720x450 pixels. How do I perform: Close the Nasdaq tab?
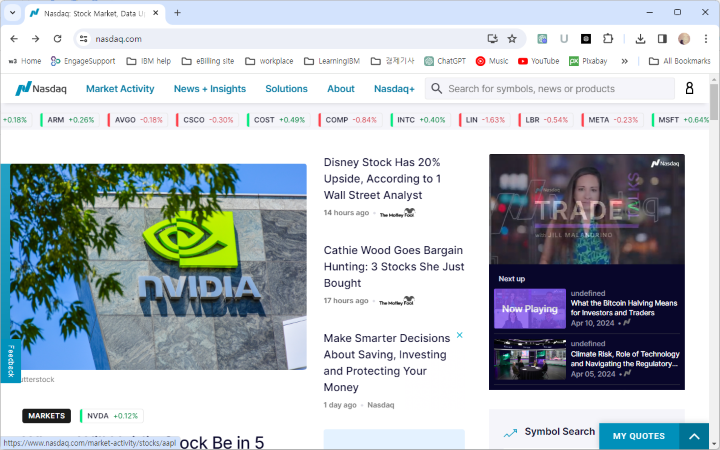156,13
